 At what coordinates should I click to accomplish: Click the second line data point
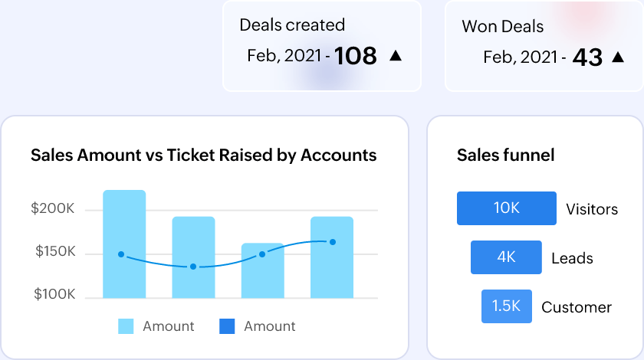coord(193,267)
